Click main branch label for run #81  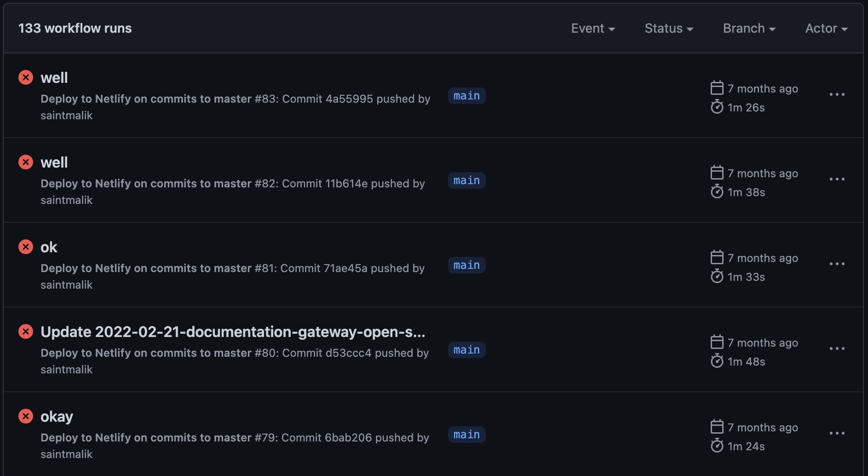tap(467, 265)
